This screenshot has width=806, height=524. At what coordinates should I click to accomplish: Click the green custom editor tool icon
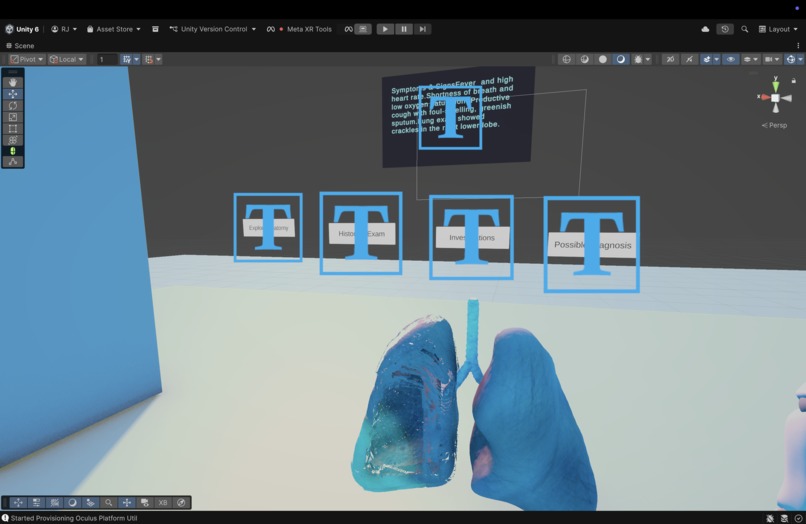click(13, 151)
